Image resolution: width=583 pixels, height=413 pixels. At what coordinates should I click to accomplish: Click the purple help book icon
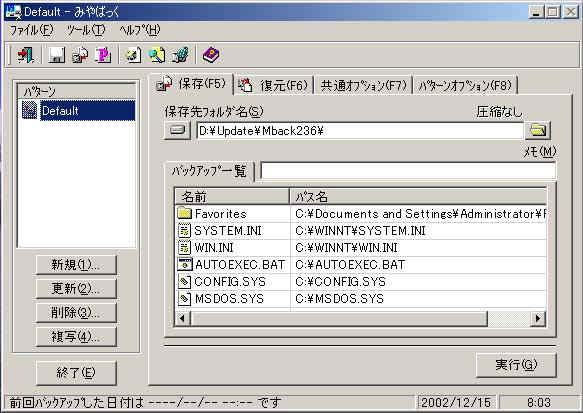click(211, 55)
